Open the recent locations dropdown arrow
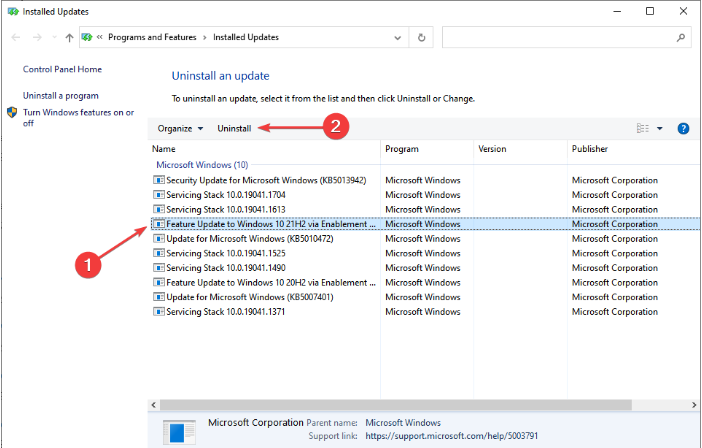 [x=54, y=38]
